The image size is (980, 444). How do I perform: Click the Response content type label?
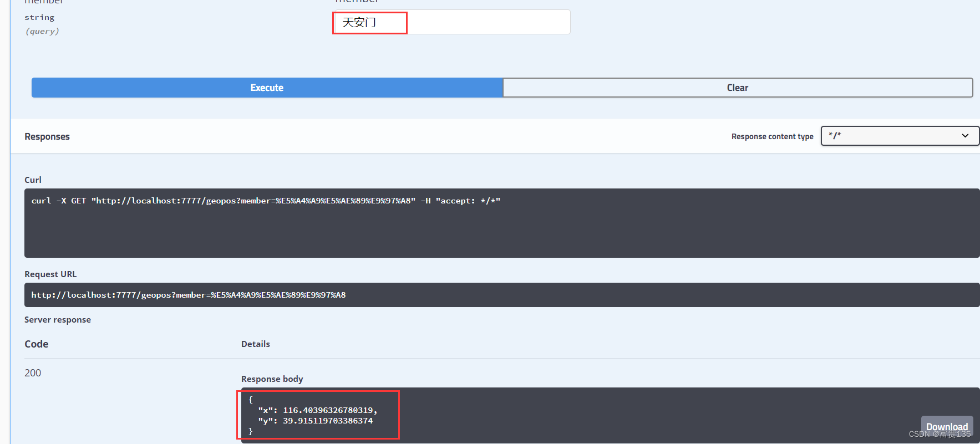point(772,136)
